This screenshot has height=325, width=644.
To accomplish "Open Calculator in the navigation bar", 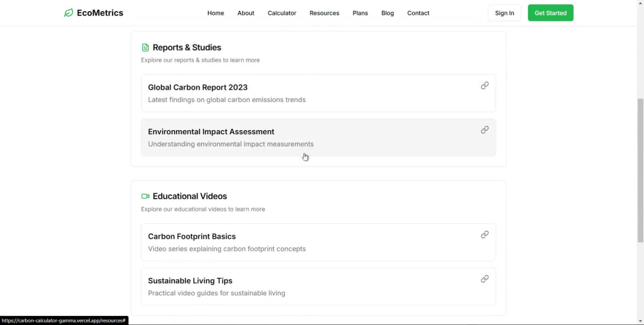I will 282,13.
